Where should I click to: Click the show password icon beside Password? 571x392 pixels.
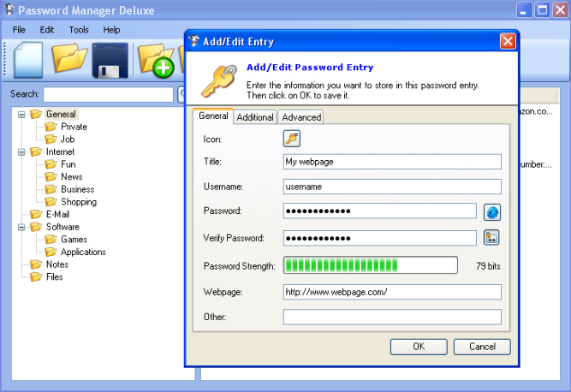(x=491, y=211)
